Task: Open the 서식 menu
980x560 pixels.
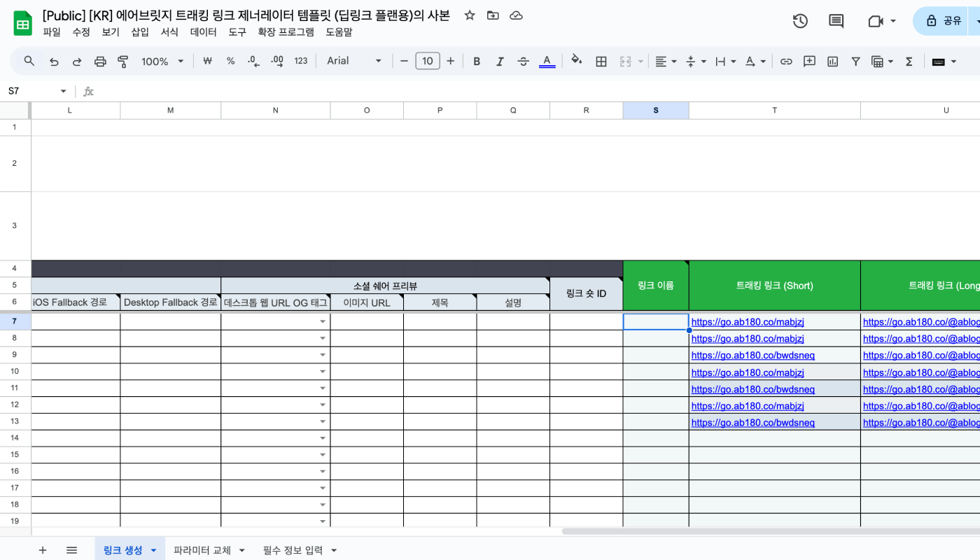Action: pyautogui.click(x=169, y=31)
